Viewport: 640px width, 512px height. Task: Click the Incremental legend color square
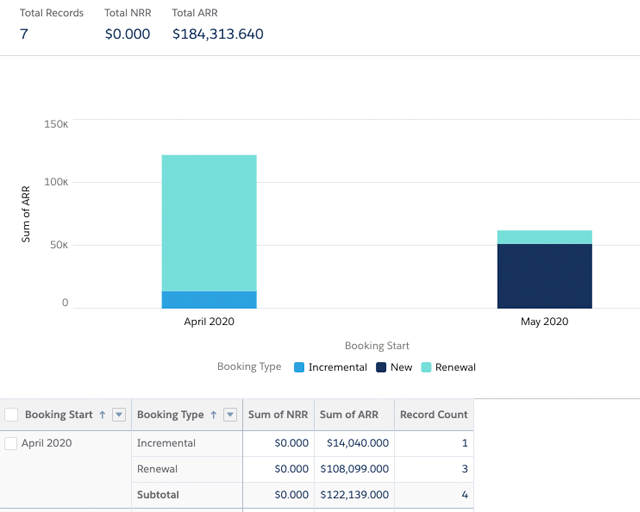point(299,367)
